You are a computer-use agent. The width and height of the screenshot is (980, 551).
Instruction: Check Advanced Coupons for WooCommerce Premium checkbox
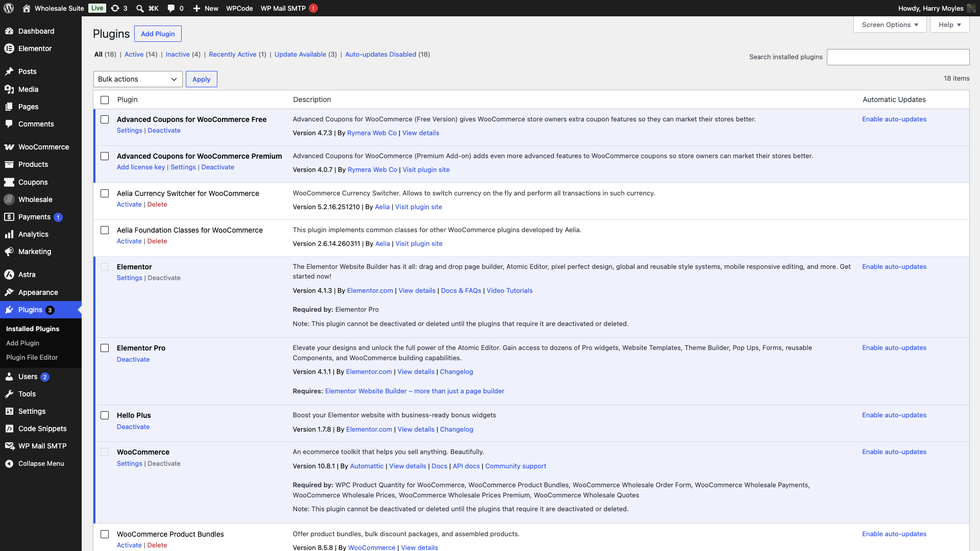pos(105,156)
